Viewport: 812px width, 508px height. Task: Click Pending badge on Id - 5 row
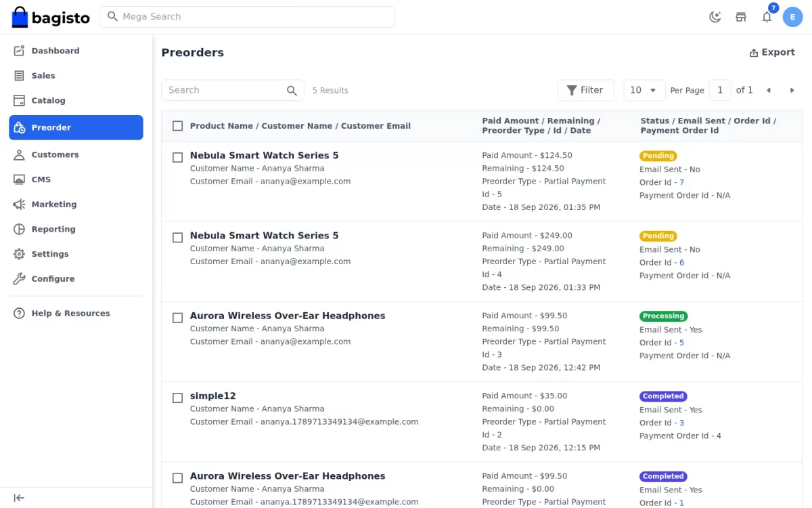tap(658, 156)
